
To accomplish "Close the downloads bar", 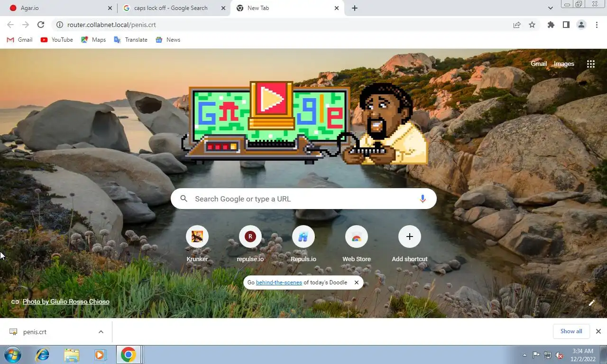I will 598,331.
